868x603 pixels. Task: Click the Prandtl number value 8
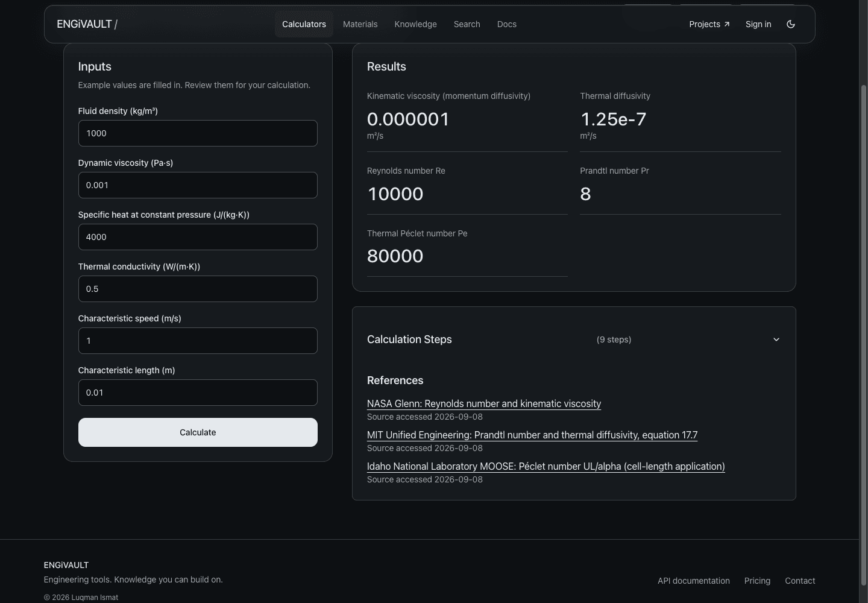pyautogui.click(x=585, y=194)
